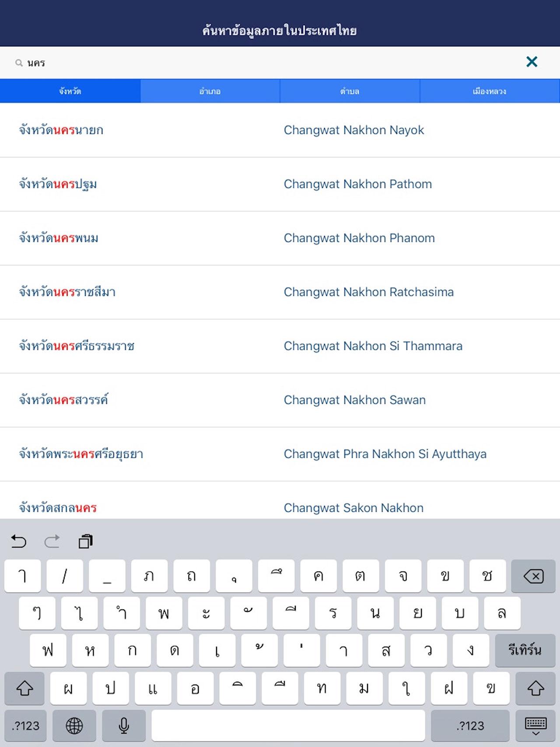This screenshot has height=747, width=560.
Task: Open the ตำบล tab
Action: click(x=350, y=91)
